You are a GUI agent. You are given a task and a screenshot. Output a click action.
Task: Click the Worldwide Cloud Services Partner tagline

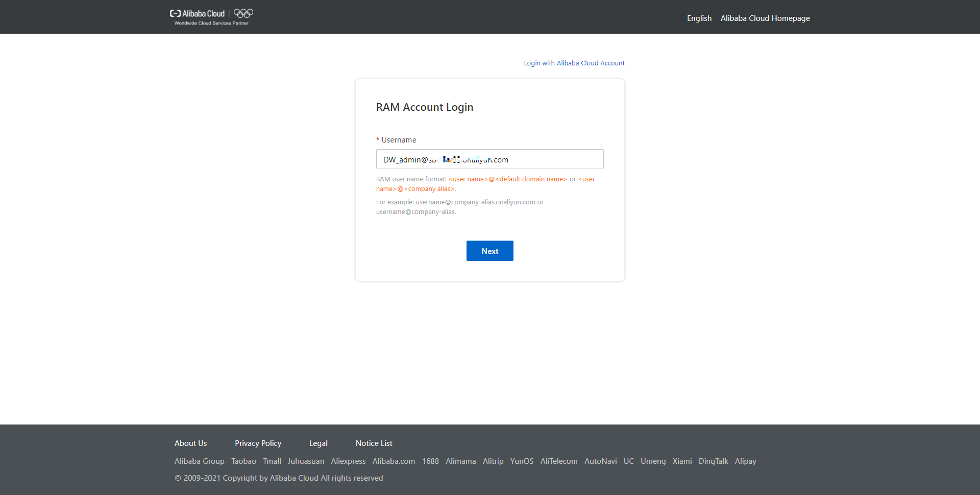[x=211, y=23]
